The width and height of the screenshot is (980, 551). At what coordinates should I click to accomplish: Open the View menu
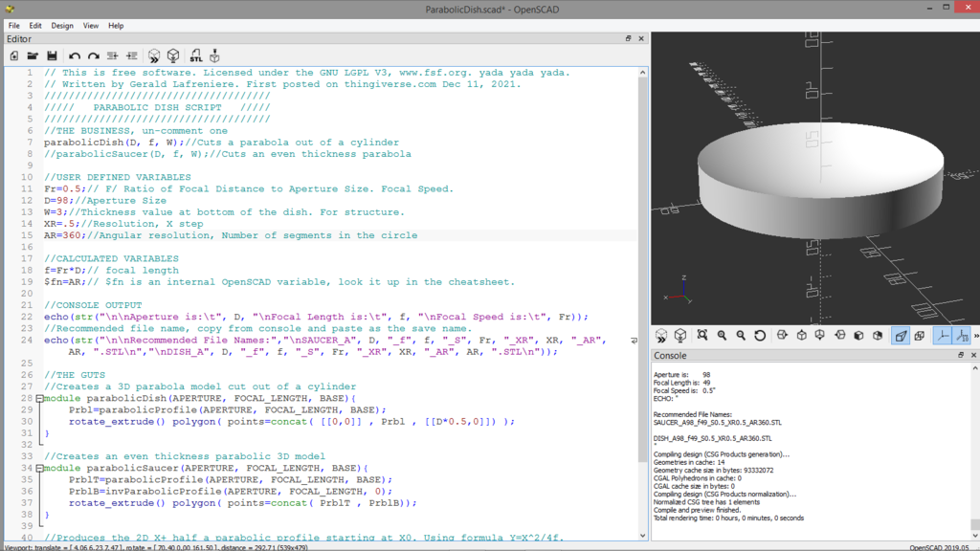coord(91,26)
